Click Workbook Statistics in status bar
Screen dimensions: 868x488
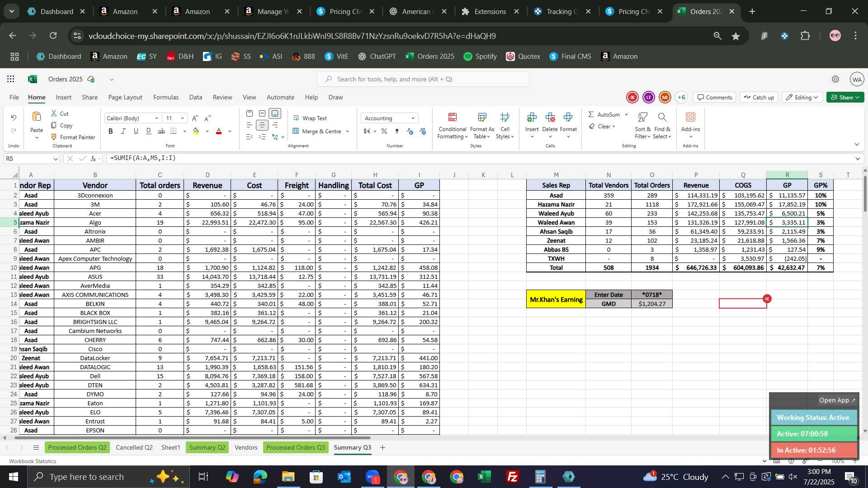click(x=33, y=461)
